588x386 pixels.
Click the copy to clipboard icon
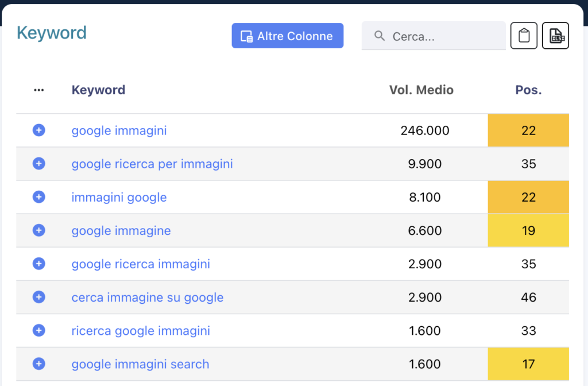pos(524,36)
